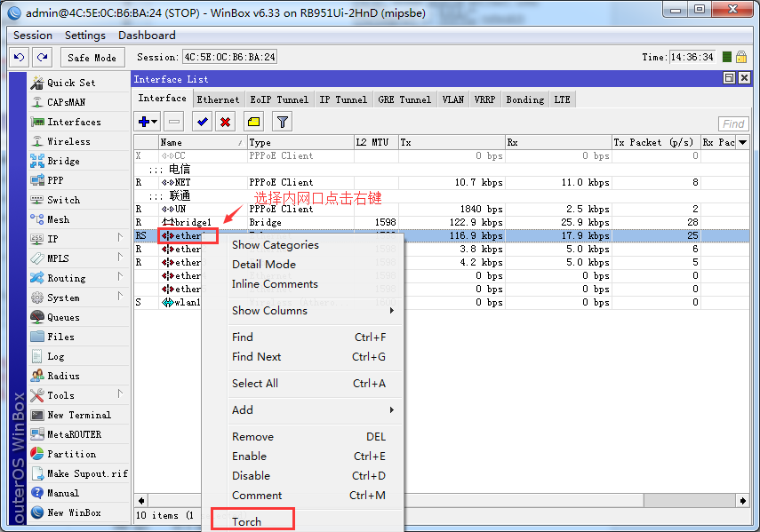The height and width of the screenshot is (532, 760).
Task: Toggle Safe Mode button
Action: pyautogui.click(x=92, y=58)
